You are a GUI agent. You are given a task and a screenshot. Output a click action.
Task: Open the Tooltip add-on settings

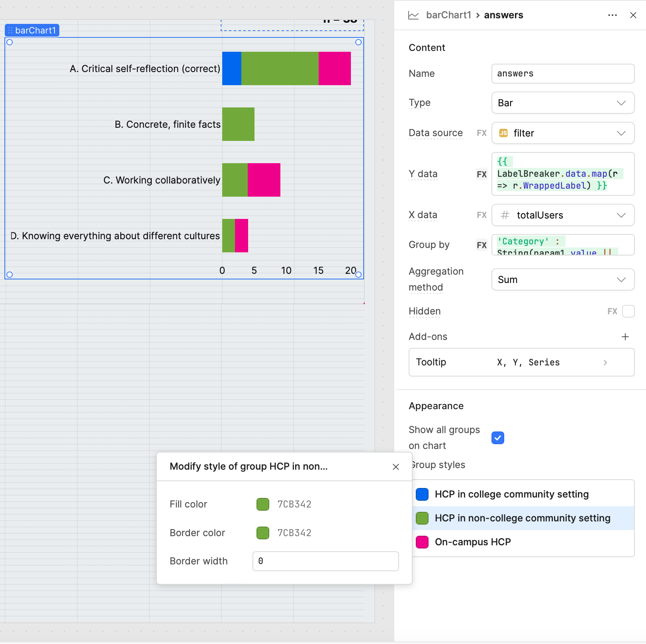pyautogui.click(x=521, y=362)
